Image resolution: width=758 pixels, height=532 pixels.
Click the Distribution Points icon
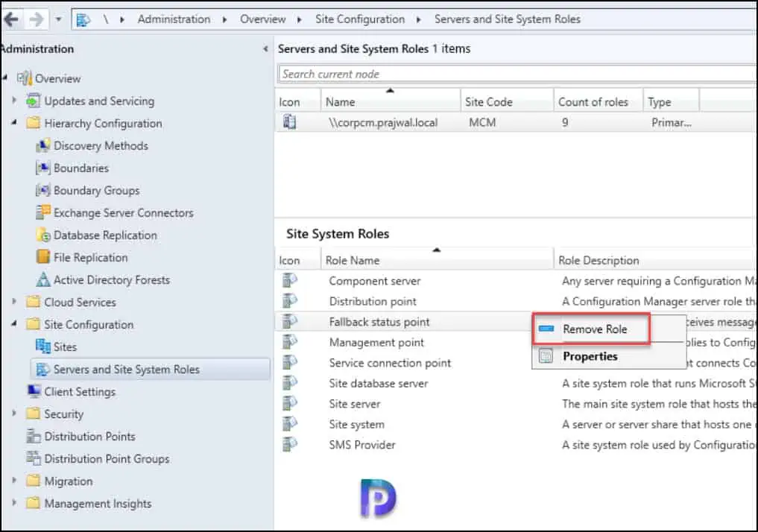pos(34,437)
